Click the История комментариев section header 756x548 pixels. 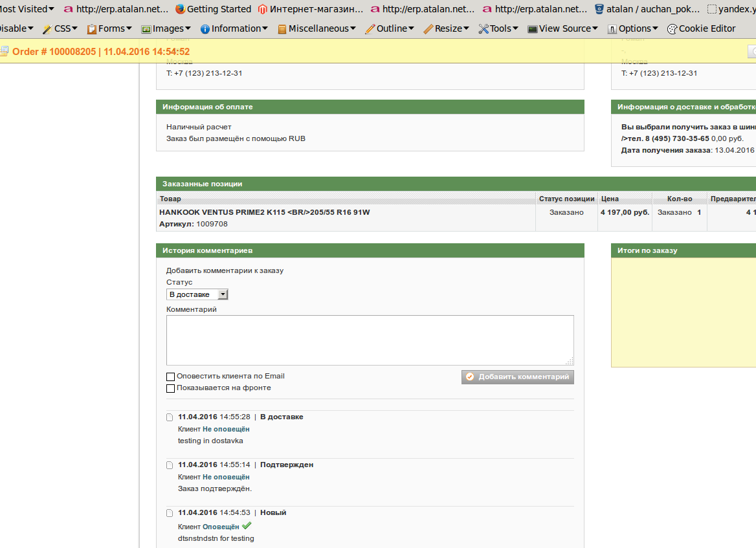[x=370, y=250]
